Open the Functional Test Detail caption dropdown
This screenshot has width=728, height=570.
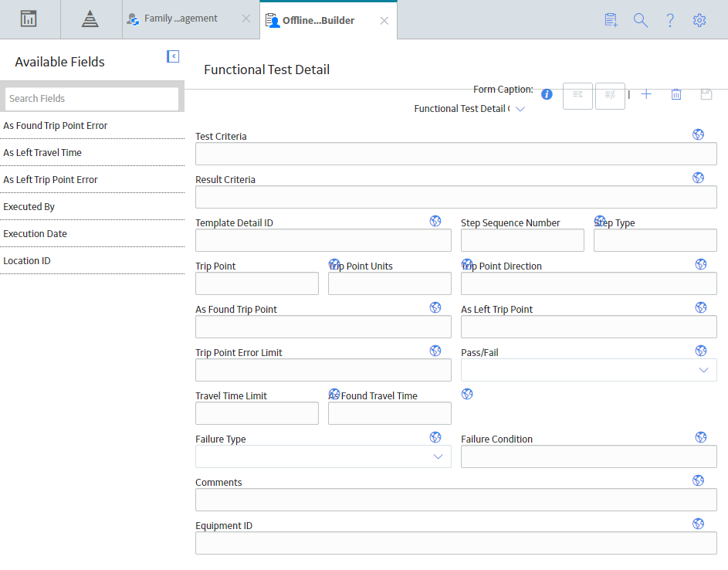[520, 109]
